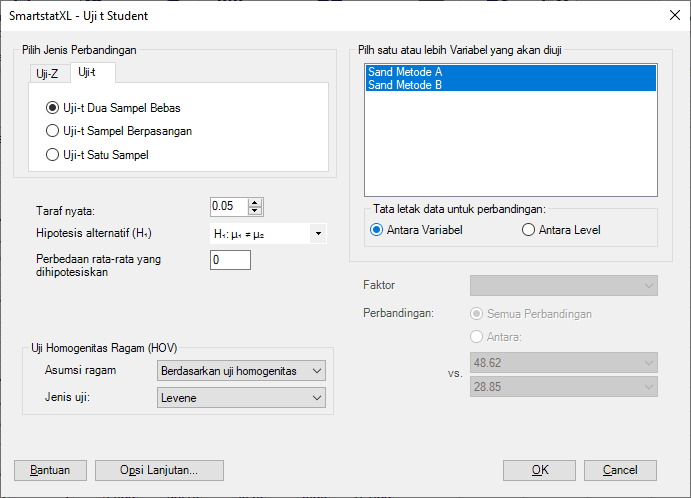
Task: Open the Jenis uji Levene dropdown
Action: (242, 398)
